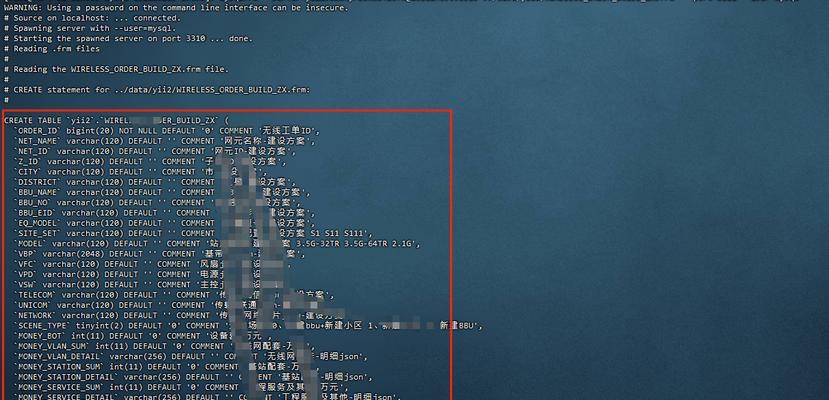Click the 'Spawning server with --user=mysql.' line
Viewport: 829px width, 400px height.
click(90, 28)
